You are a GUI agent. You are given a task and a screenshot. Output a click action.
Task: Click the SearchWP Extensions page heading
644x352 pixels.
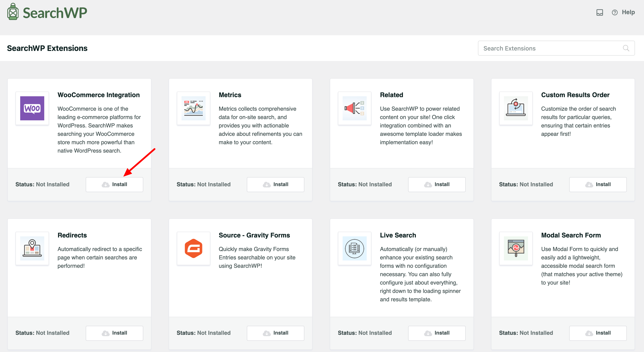tap(47, 48)
